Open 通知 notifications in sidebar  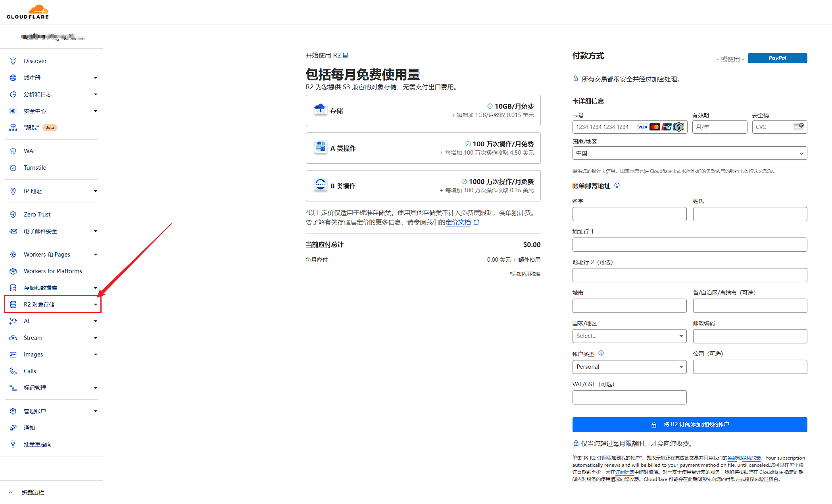tap(29, 427)
